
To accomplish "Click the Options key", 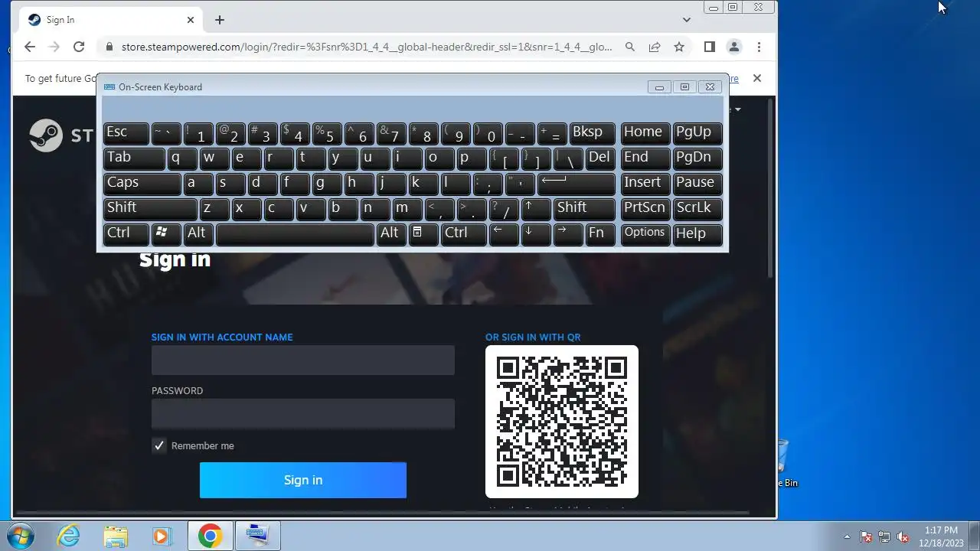I will tap(645, 233).
